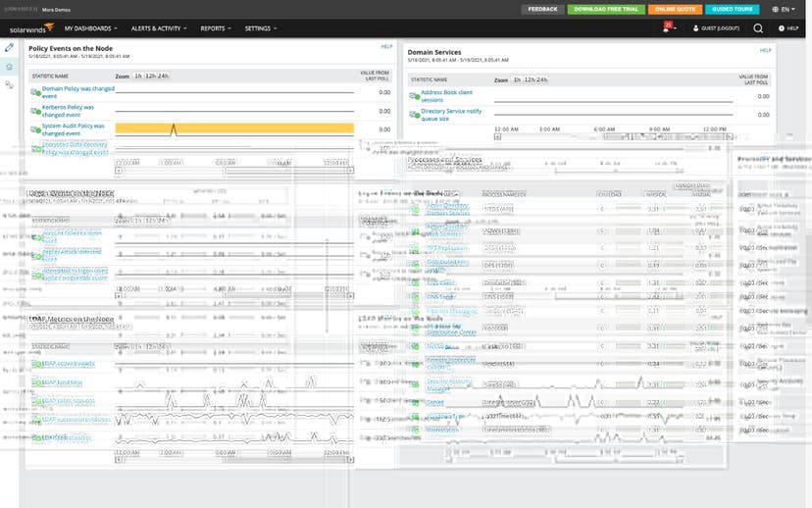812x508 pixels.
Task: Set Domain Services zoom to 12h
Action: coord(530,79)
